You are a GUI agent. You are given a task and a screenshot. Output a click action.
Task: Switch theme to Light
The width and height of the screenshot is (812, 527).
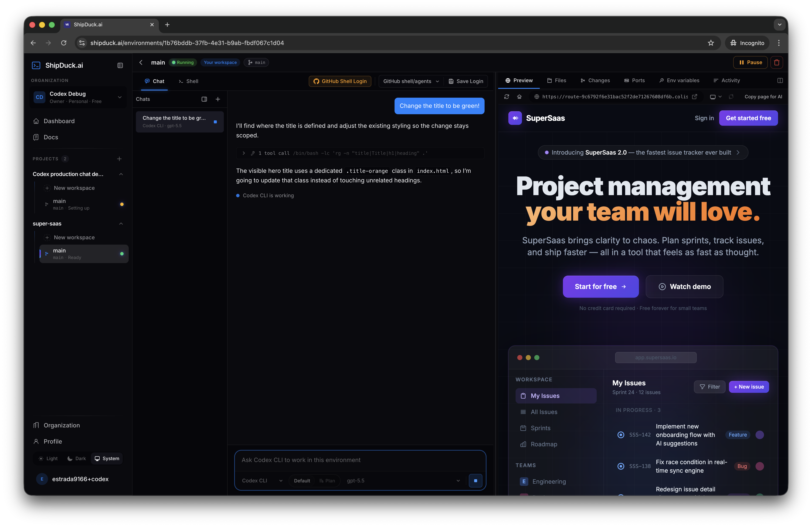click(x=48, y=458)
